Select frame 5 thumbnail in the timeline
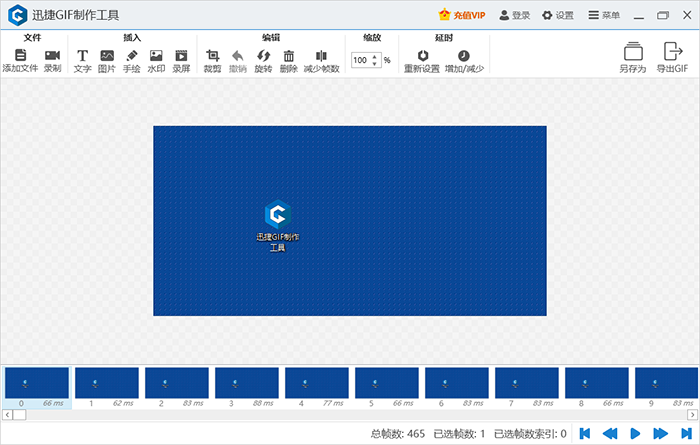The height and width of the screenshot is (445, 700). coord(387,382)
